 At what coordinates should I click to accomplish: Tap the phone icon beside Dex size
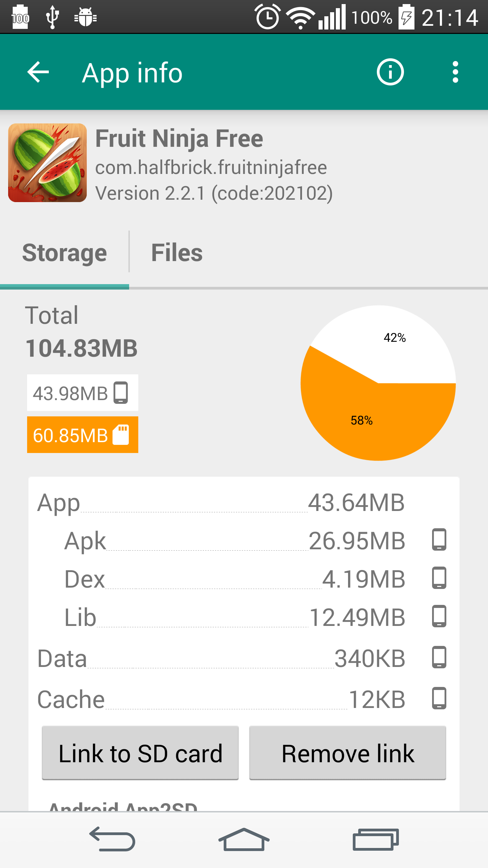coord(439,578)
